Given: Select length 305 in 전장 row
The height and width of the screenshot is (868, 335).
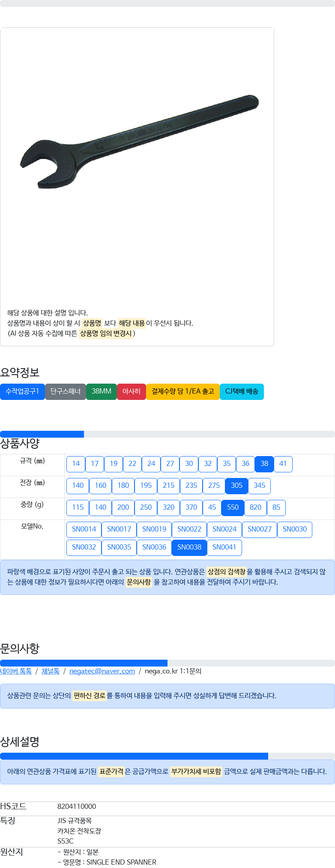Looking at the screenshot, I should pos(236,486).
